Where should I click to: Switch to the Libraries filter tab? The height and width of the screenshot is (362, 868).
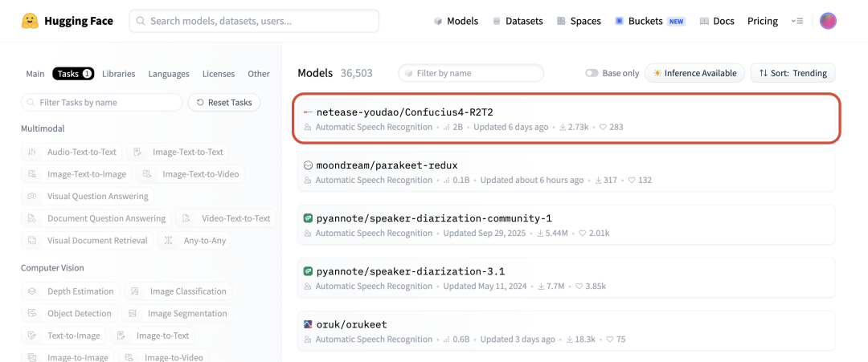click(x=118, y=74)
